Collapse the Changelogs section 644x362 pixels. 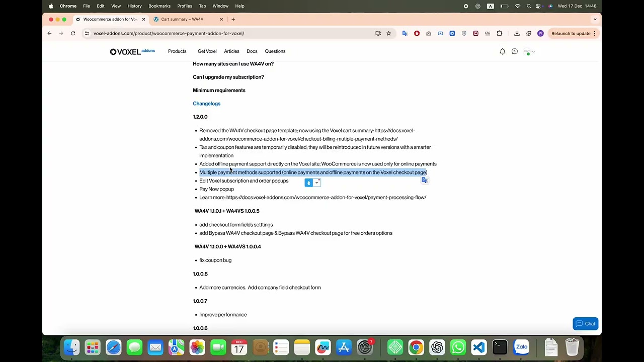click(x=206, y=104)
